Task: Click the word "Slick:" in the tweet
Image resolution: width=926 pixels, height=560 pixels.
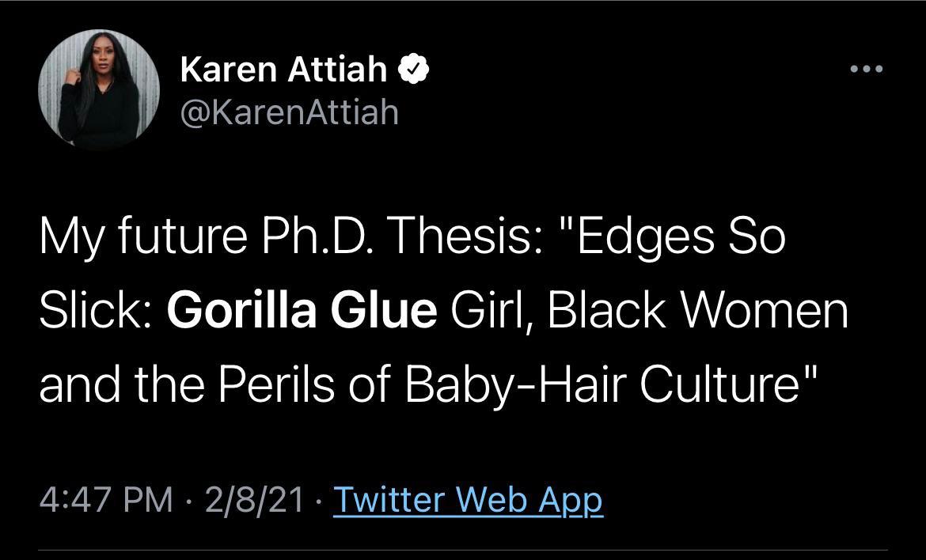Action: pos(96,312)
